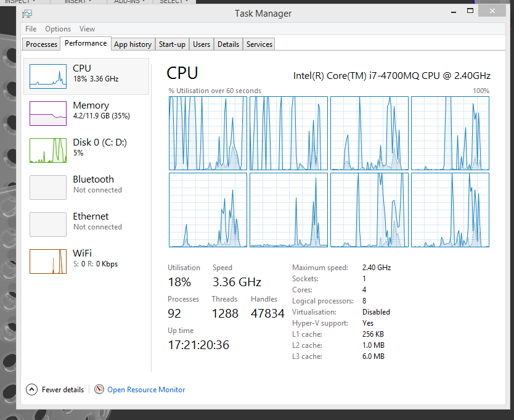514x420 pixels.
Task: Click the Resource Monitor meter icon
Action: pos(99,389)
